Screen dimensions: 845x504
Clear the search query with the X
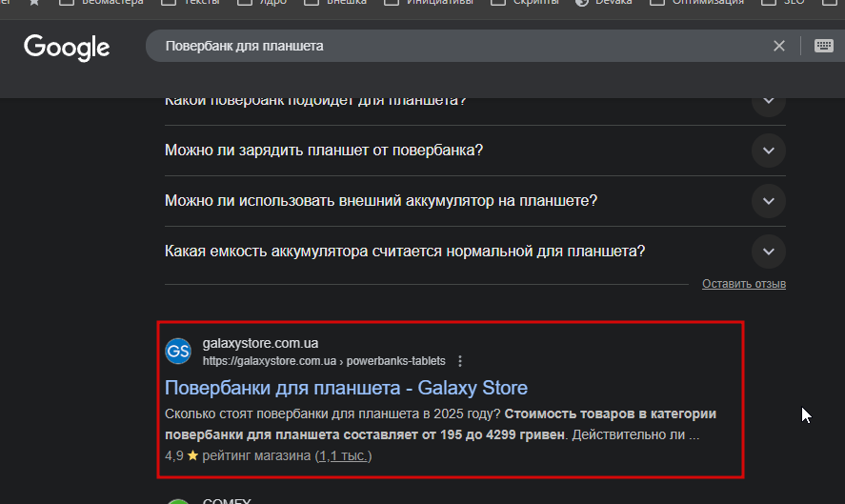[778, 46]
